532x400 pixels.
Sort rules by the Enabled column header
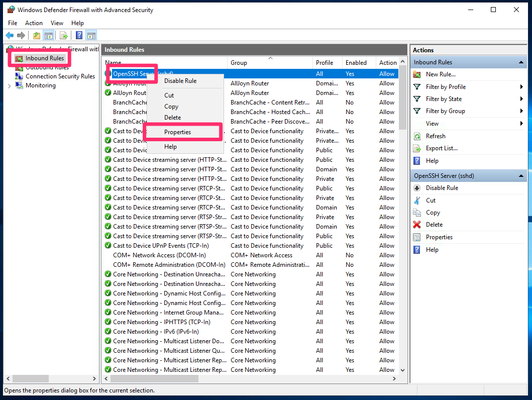click(x=355, y=62)
